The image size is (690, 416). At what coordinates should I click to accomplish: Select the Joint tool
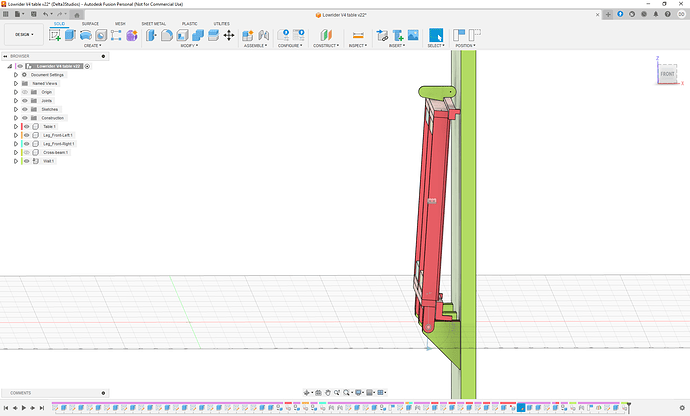tap(264, 35)
